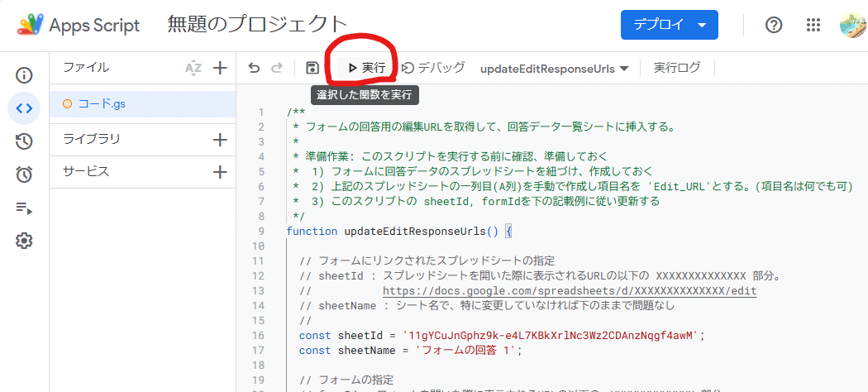Viewport: 868px width, 392px height.
Task: Open the account profile avatar
Action: (853, 25)
